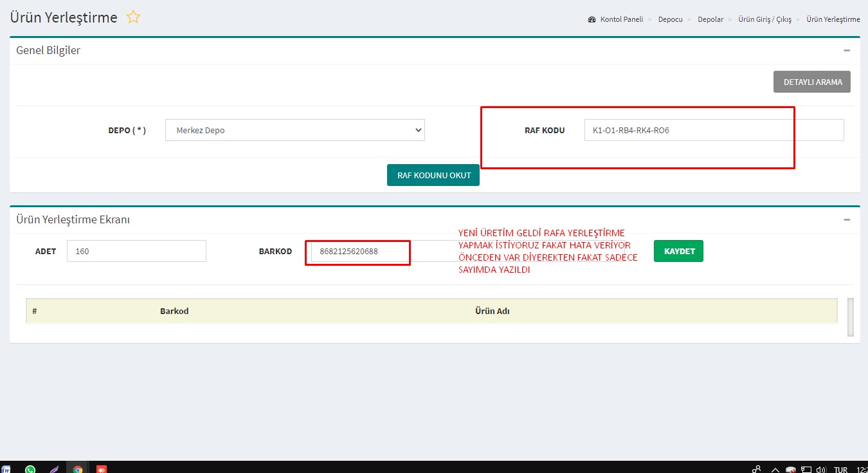
Task: Open Ürün Giriş / Çıkış breadcrumb link
Action: point(764,19)
